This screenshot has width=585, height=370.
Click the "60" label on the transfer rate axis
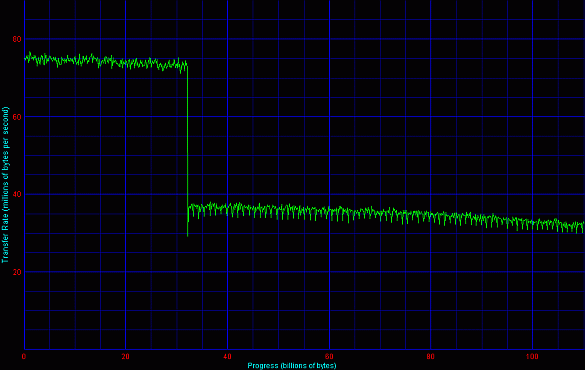click(x=17, y=117)
